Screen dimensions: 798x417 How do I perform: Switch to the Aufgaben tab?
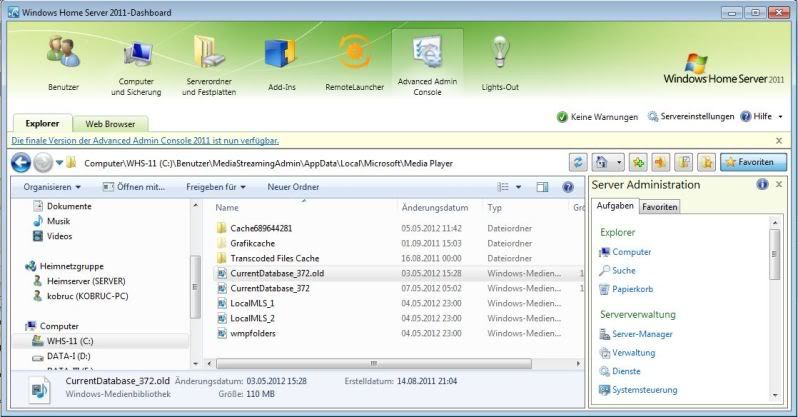pyautogui.click(x=615, y=206)
